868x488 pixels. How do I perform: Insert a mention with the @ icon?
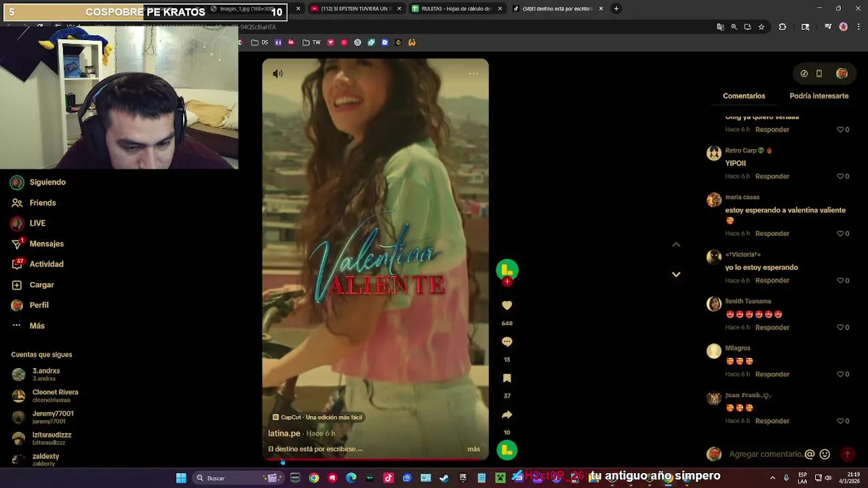pos(809,454)
